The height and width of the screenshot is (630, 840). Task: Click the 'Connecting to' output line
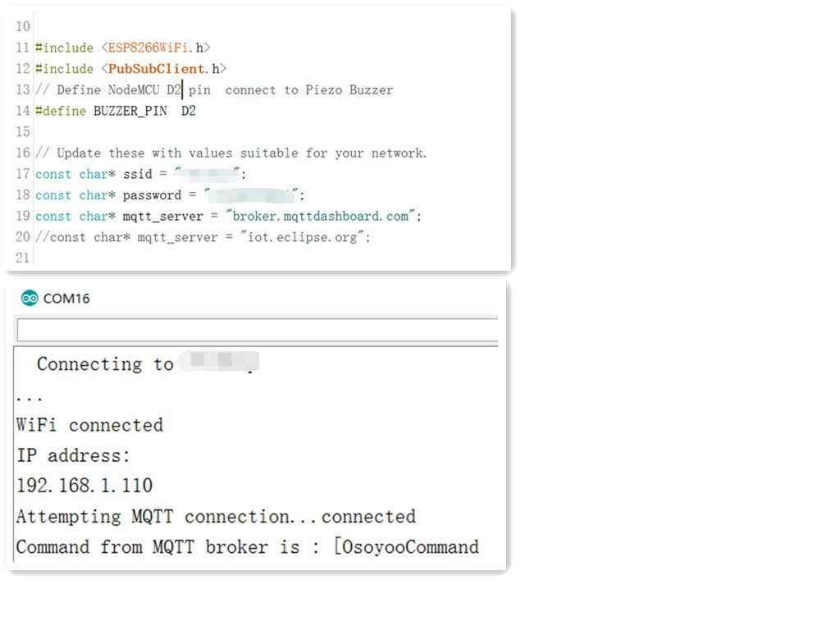click(x=148, y=363)
